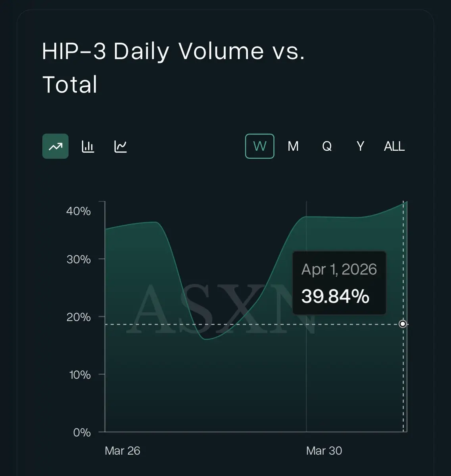Click the 39.84% tooltip value

335,296
